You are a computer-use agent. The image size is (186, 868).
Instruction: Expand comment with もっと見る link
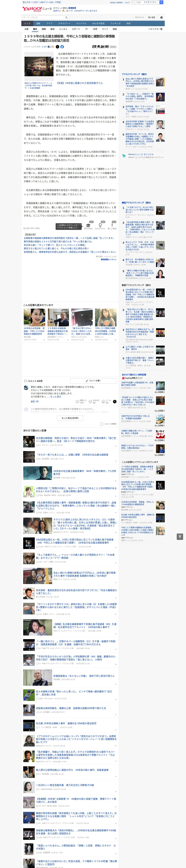pos(56,397)
